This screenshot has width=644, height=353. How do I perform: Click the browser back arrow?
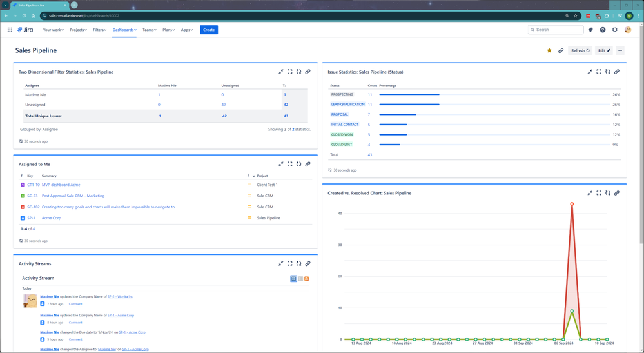tap(6, 16)
